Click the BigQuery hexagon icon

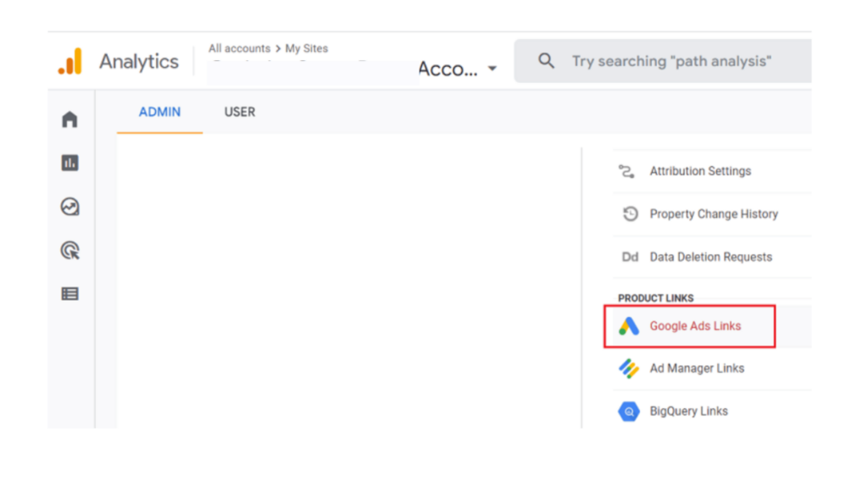tap(629, 411)
